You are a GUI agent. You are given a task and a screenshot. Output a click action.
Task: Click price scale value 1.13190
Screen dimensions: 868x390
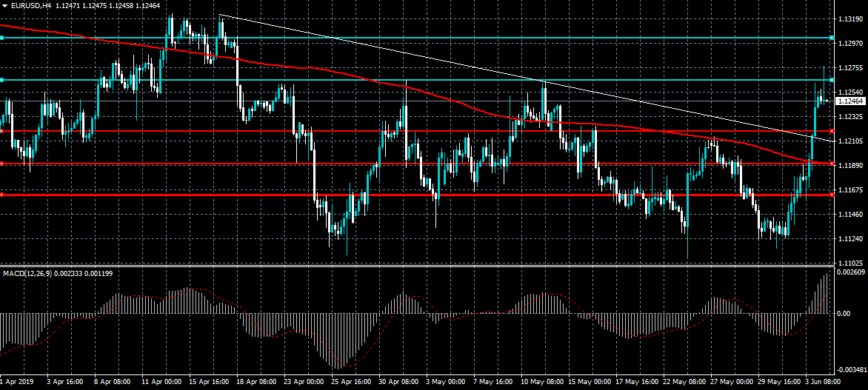click(x=849, y=19)
